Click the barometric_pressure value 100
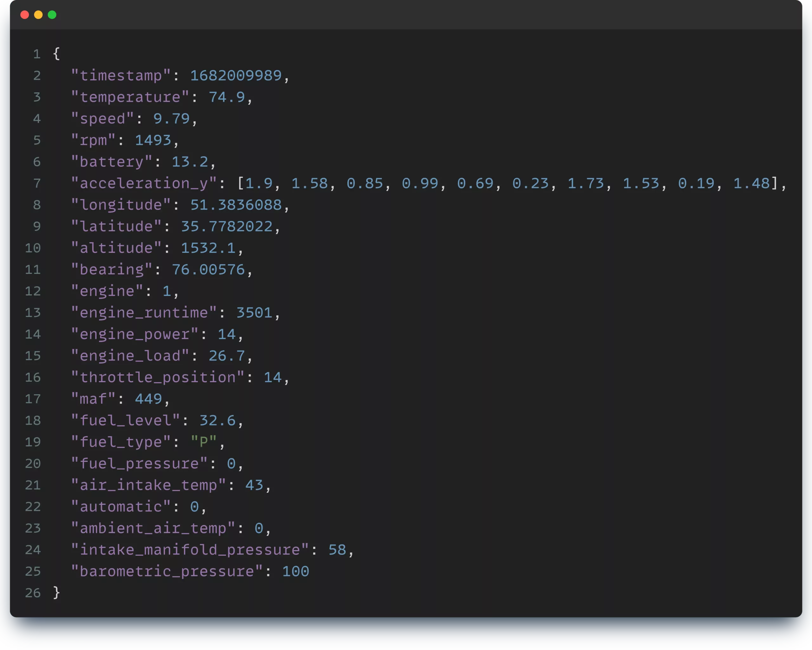The width and height of the screenshot is (812, 650). [x=296, y=571]
